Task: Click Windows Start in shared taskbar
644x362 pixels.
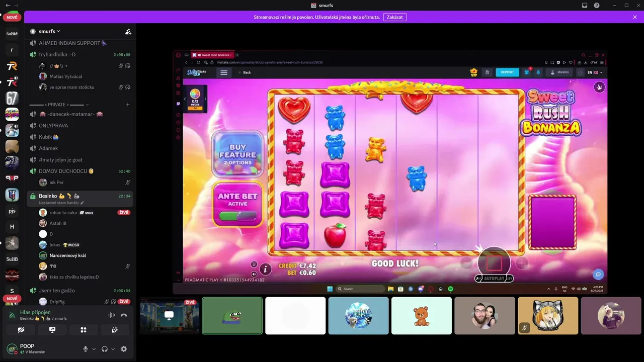Action: tap(330, 289)
